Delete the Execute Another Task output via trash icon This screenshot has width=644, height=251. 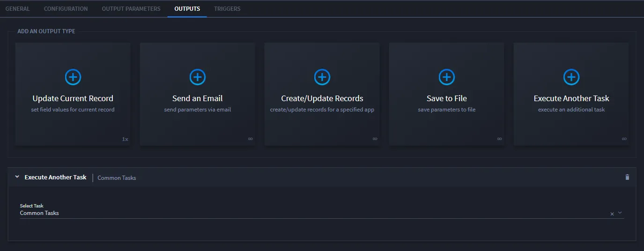pos(627,177)
